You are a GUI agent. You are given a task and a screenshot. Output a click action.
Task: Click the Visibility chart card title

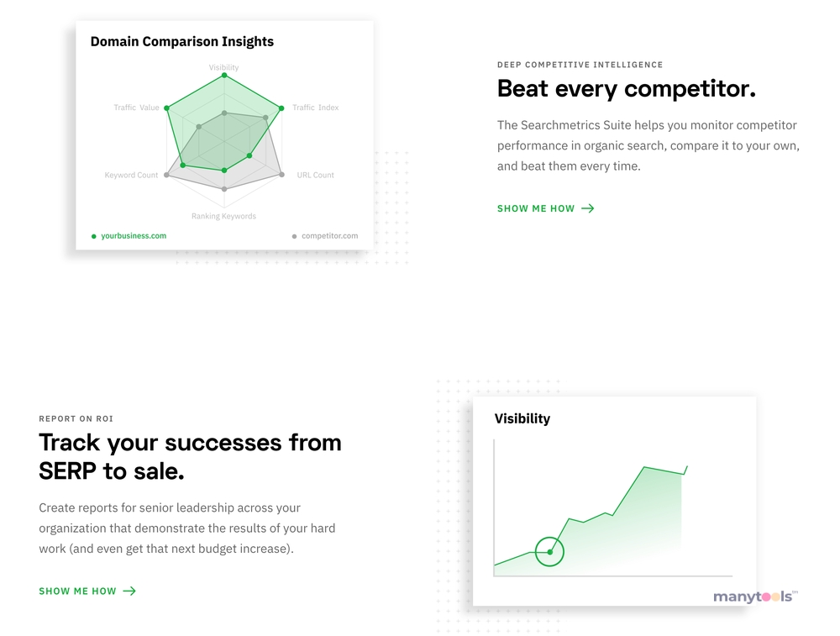522,419
